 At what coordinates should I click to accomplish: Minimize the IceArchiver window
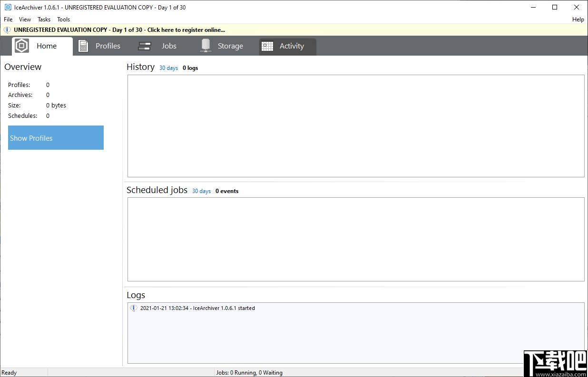533,7
